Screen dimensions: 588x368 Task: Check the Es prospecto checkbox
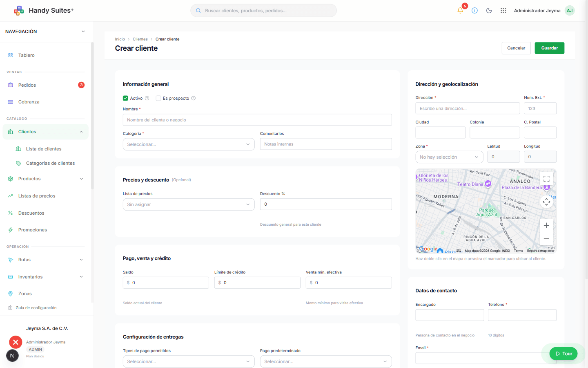pyautogui.click(x=158, y=98)
